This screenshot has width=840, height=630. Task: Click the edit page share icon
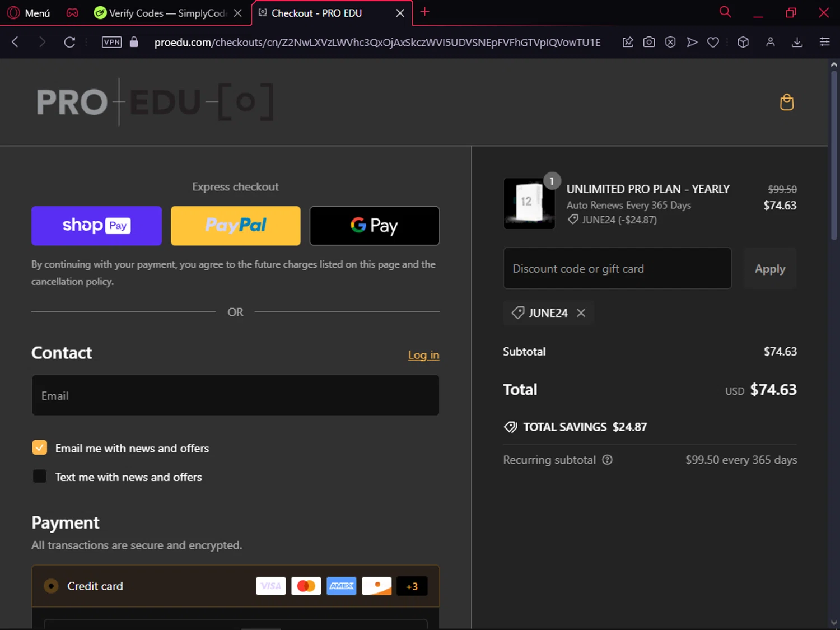coord(628,42)
